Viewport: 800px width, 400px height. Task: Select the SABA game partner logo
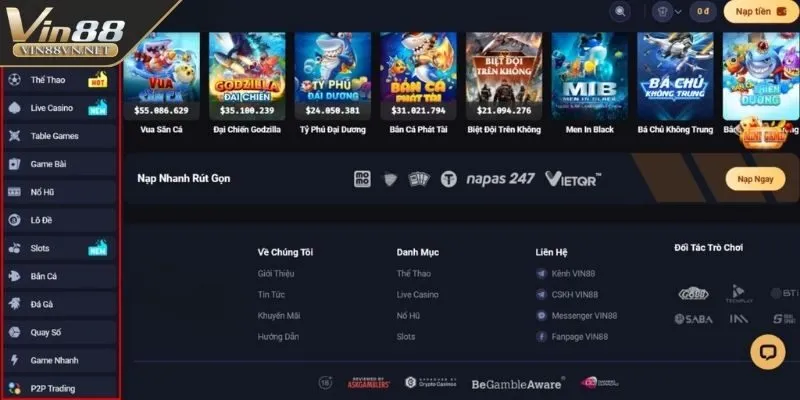pos(693,319)
